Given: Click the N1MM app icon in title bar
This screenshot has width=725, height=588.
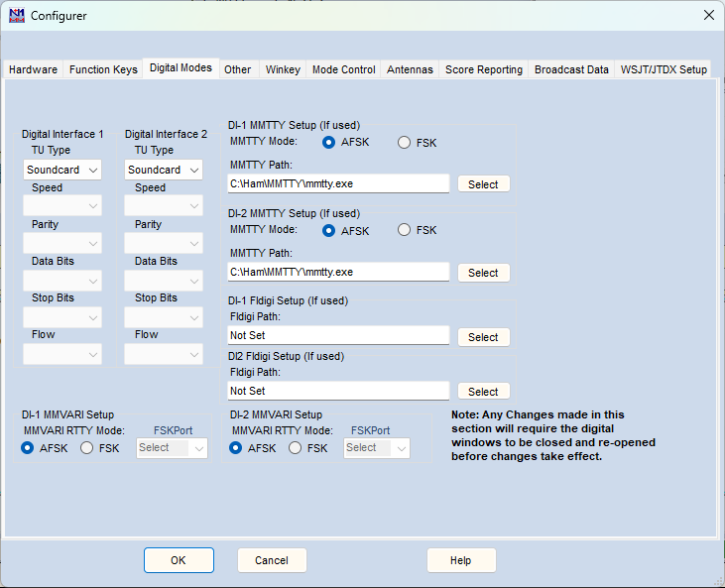Looking at the screenshot, I should click(16, 15).
